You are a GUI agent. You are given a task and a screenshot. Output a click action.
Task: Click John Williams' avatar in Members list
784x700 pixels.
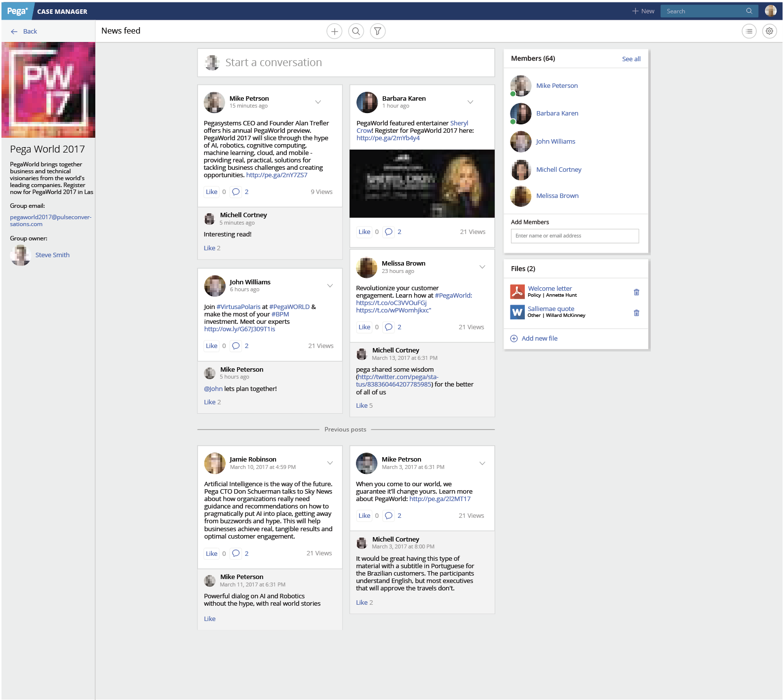point(521,142)
